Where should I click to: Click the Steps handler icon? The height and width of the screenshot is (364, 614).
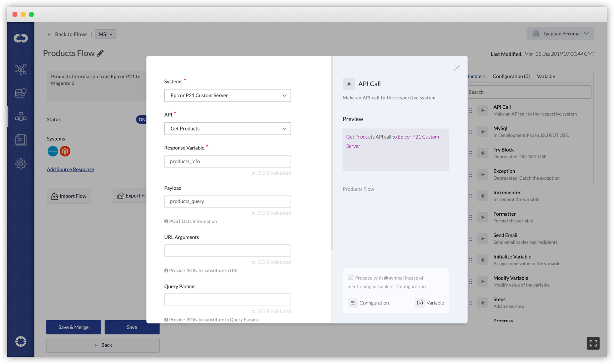click(x=483, y=303)
